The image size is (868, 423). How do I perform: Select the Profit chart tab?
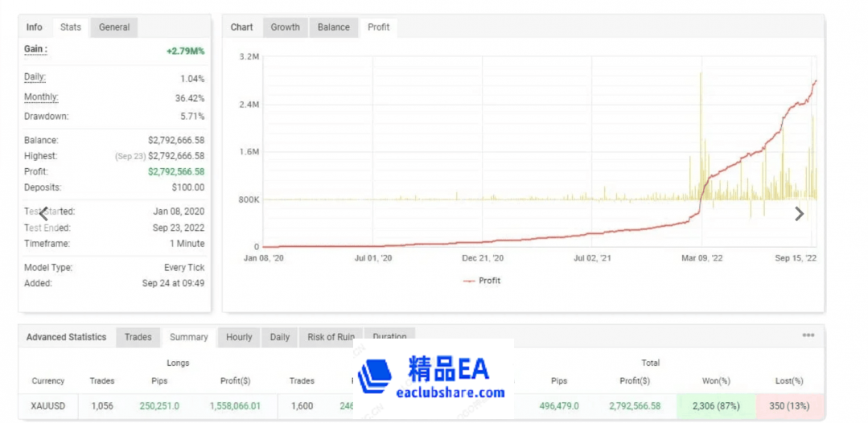pos(379,27)
